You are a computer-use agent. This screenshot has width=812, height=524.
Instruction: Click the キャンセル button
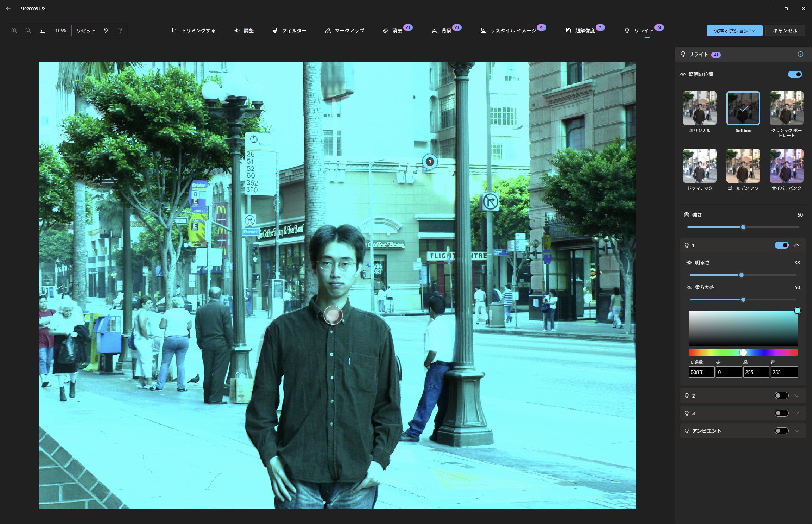pyautogui.click(x=785, y=31)
